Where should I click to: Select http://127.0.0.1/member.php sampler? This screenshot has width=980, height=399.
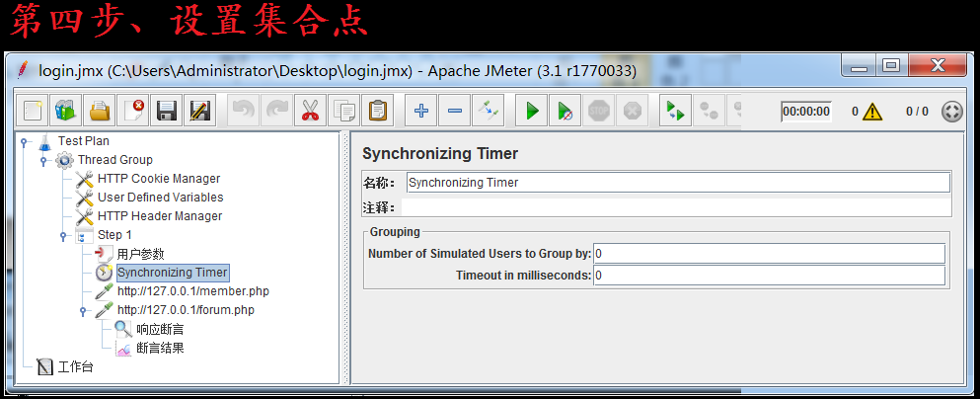tap(193, 290)
